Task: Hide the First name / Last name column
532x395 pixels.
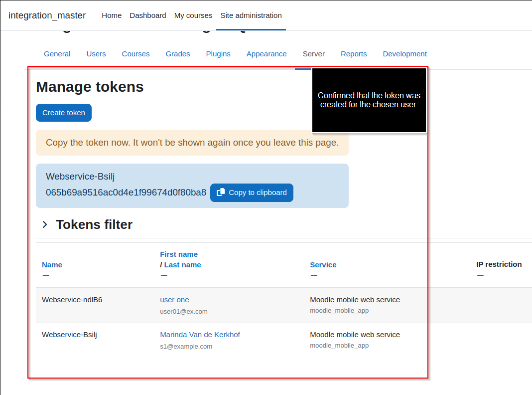Action: 164,275
